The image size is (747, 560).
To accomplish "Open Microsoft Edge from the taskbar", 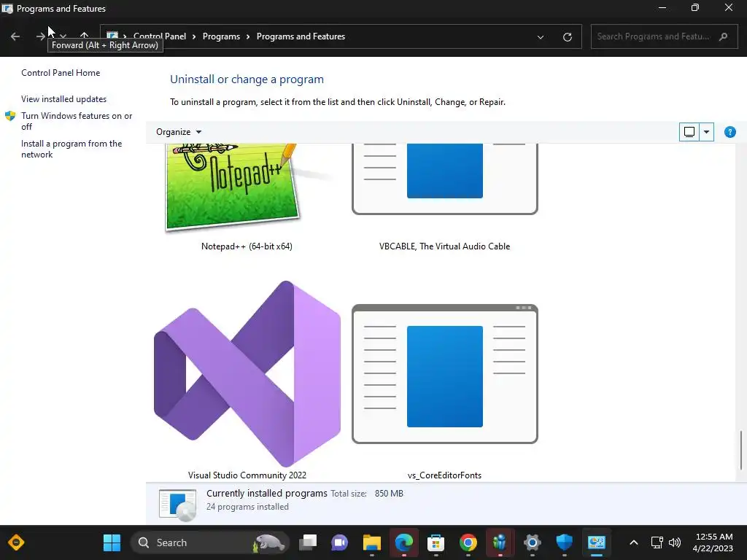I will (x=404, y=542).
